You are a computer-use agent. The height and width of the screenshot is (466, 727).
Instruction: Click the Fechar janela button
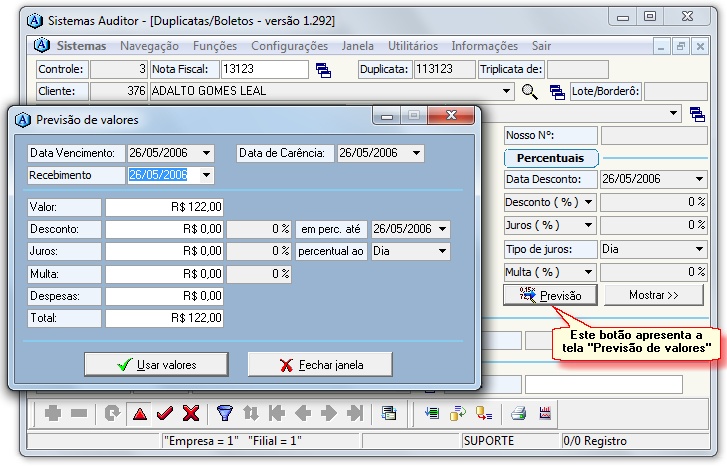tap(320, 364)
